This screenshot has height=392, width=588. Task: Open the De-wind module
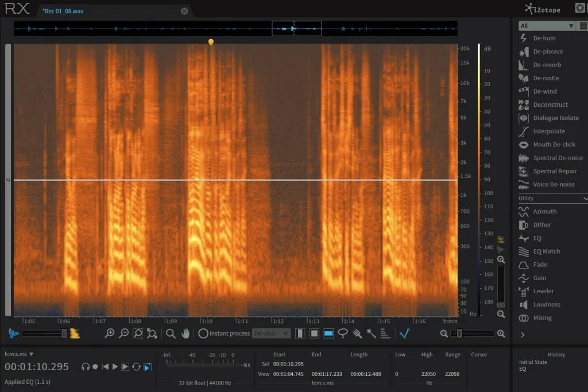(538, 91)
